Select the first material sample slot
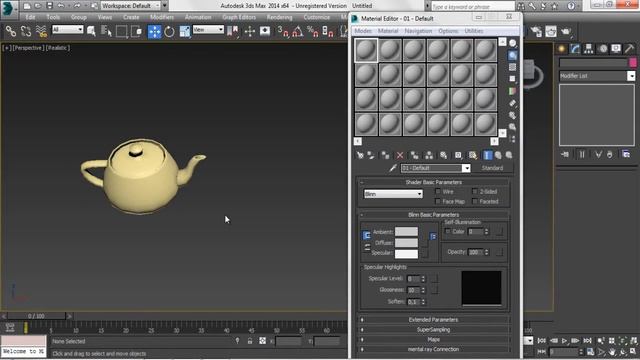The width and height of the screenshot is (640, 360). (366, 50)
